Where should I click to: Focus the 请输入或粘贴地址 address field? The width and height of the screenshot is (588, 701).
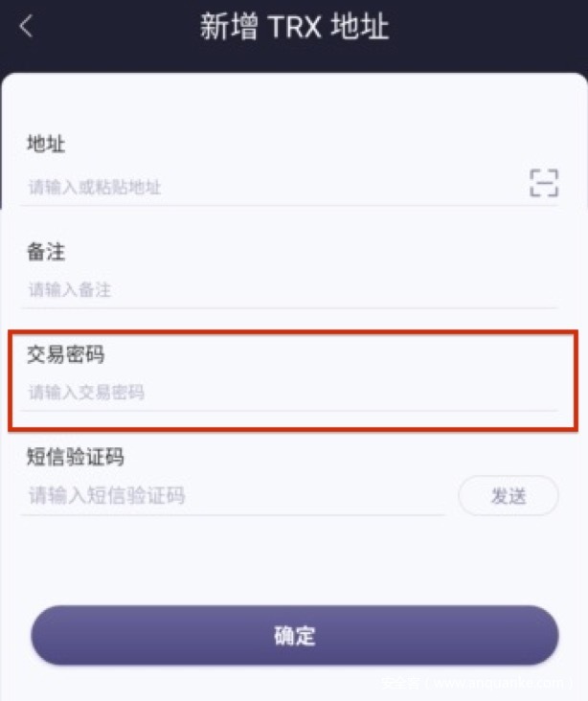click(x=273, y=187)
